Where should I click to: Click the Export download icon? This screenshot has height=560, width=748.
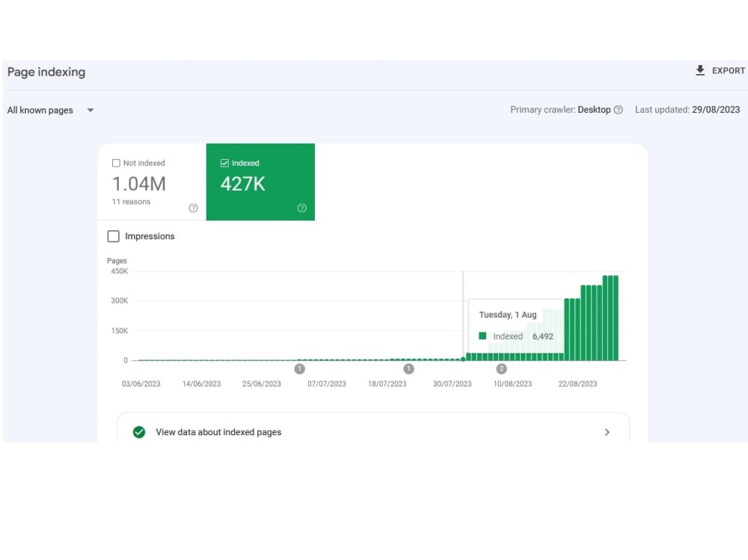click(700, 70)
